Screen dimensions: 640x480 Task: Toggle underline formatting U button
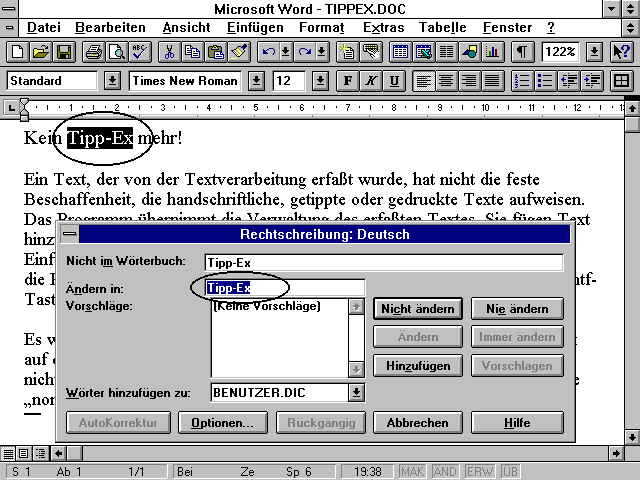[394, 81]
